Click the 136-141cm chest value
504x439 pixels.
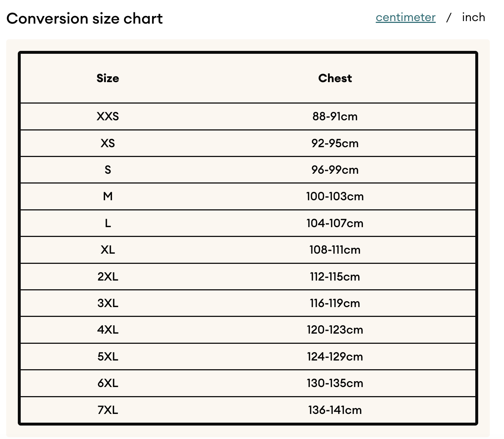[x=335, y=410]
